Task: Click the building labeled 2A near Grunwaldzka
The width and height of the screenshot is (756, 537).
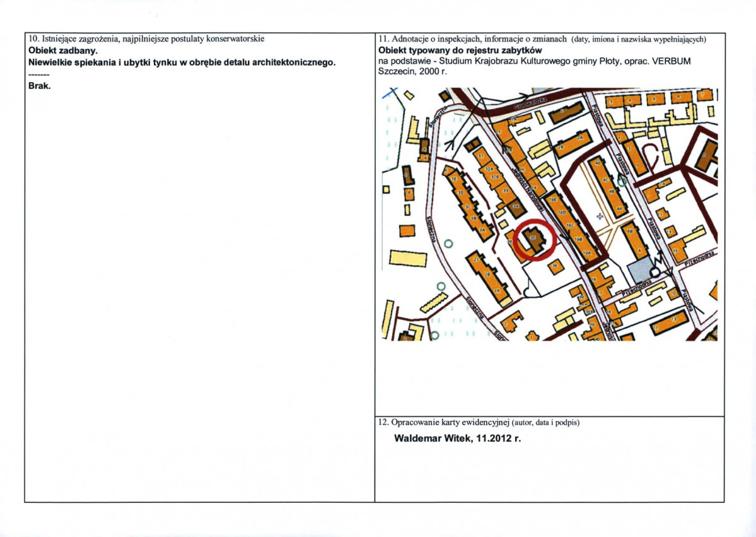Action: tap(579, 138)
